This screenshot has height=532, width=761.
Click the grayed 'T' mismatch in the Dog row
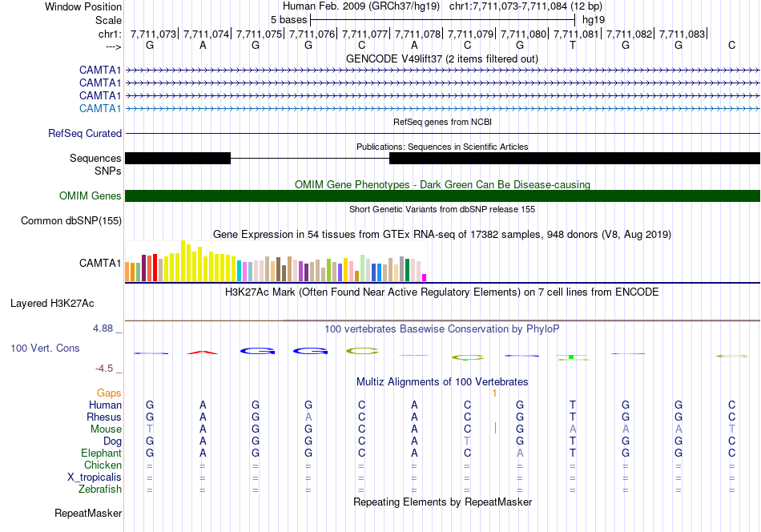467,441
